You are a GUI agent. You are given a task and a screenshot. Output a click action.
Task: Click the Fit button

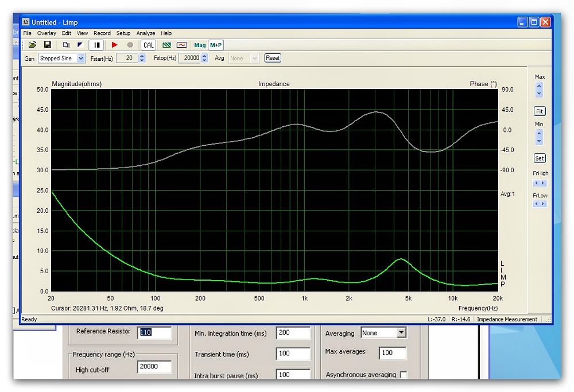click(x=539, y=111)
